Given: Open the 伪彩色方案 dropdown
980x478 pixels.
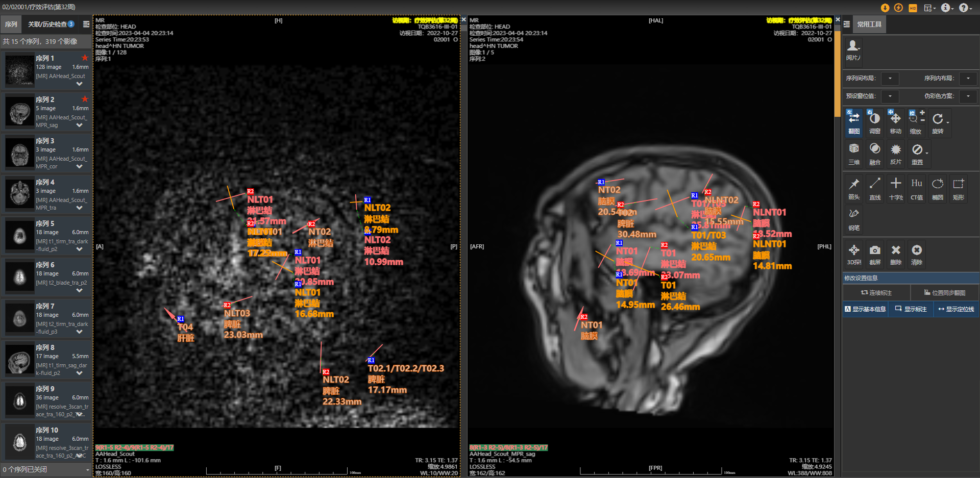Looking at the screenshot, I should click(x=968, y=96).
